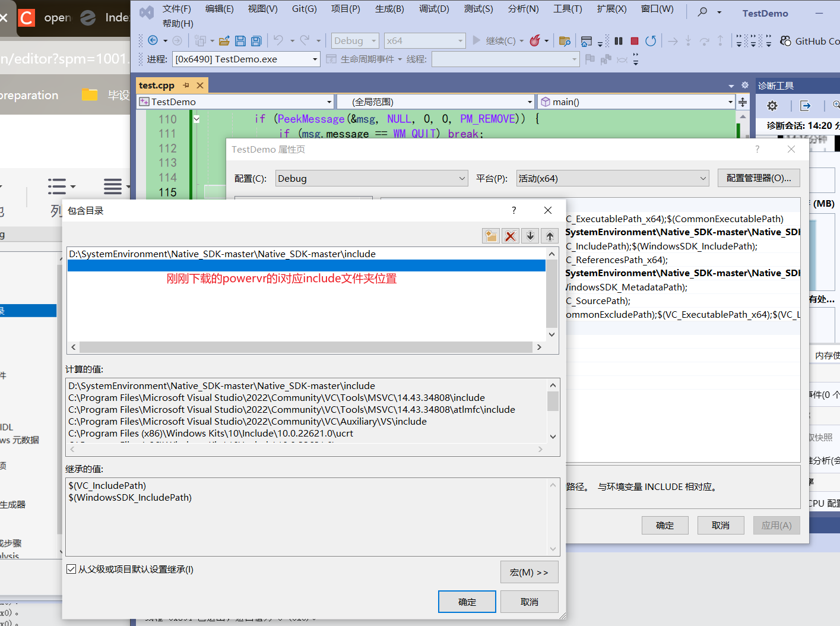Screen dimensions: 840x626
Task: Expand macros with 宏(M) >> button
Action: (530, 572)
